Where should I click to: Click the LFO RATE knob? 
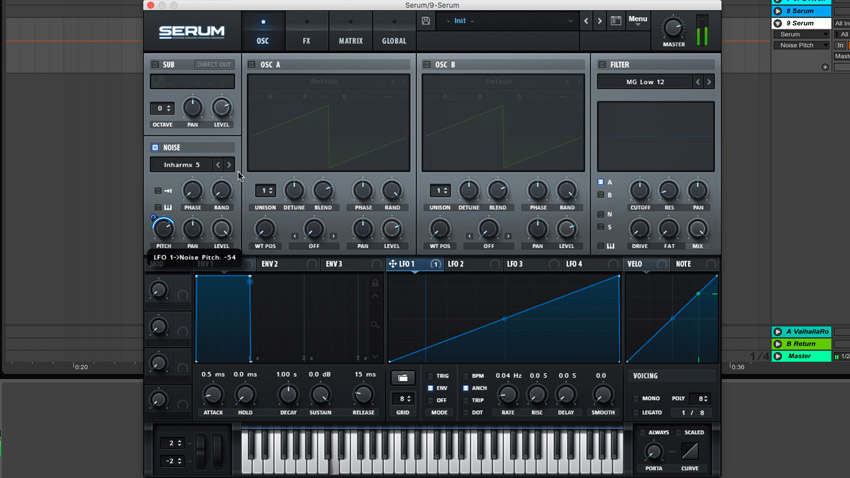coord(507,395)
